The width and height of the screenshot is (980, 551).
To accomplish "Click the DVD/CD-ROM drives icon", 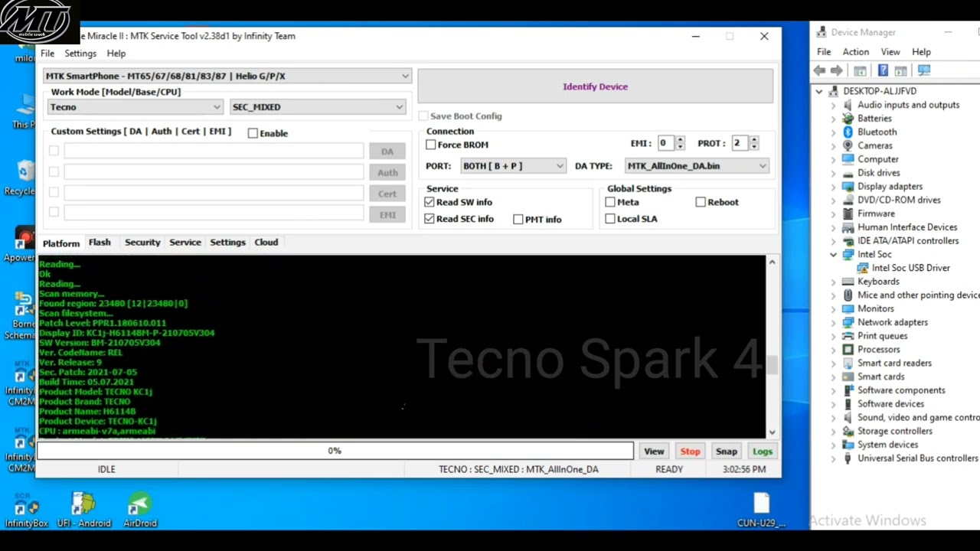I will click(x=848, y=200).
